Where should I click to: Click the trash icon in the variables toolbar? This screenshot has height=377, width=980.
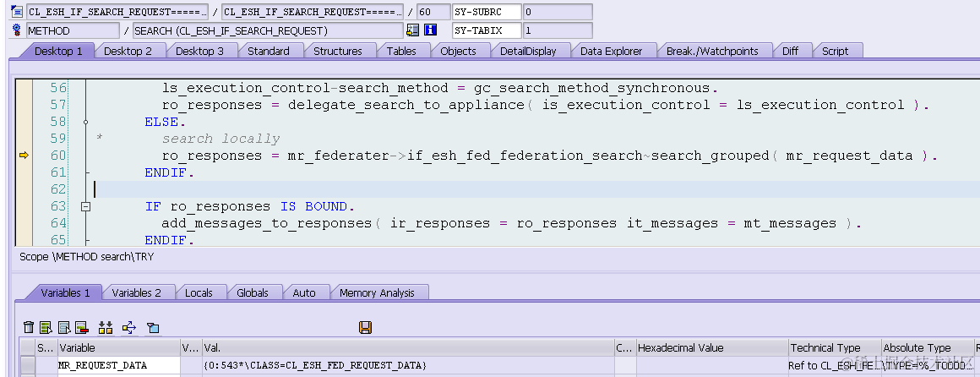[x=29, y=327]
